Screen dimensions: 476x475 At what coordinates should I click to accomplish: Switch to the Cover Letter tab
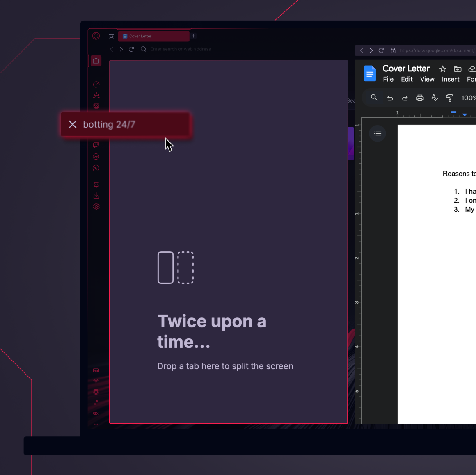click(x=153, y=36)
